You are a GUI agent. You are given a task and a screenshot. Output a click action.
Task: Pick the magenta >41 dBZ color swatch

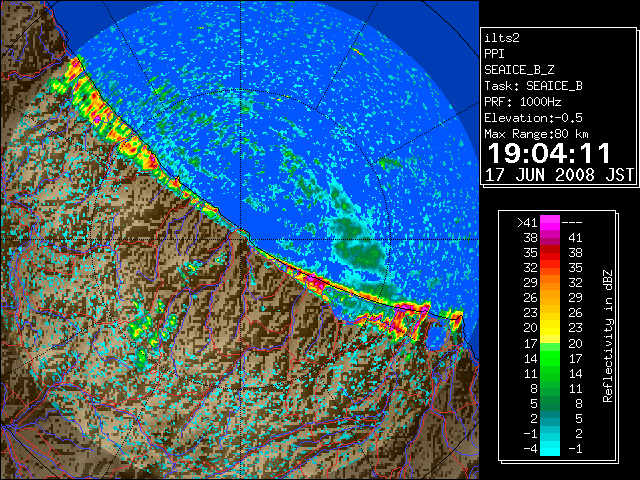[x=550, y=222]
